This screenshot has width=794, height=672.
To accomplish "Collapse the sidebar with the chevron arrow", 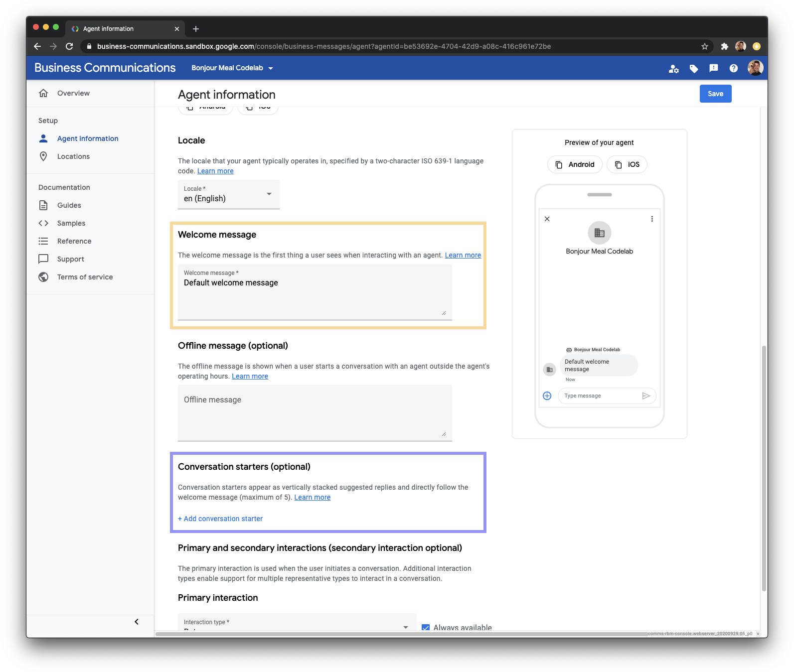I will coord(137,621).
